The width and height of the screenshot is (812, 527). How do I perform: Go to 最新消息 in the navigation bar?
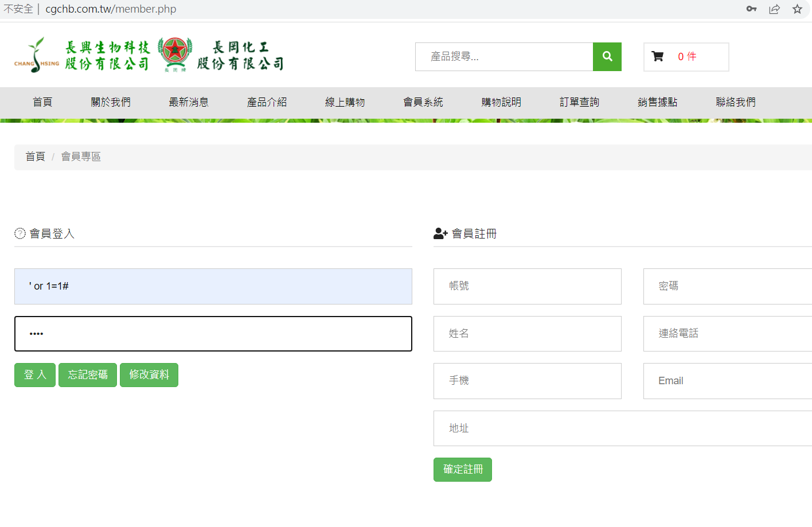pyautogui.click(x=189, y=102)
